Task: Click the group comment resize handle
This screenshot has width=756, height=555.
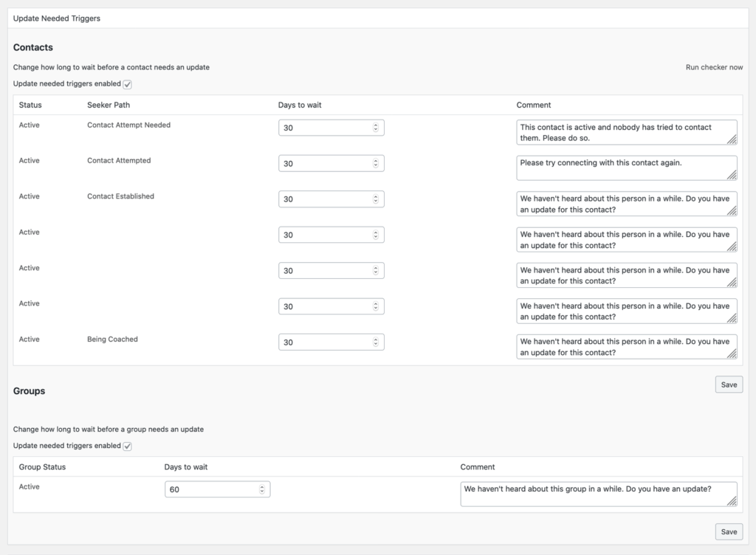Action: (x=734, y=501)
